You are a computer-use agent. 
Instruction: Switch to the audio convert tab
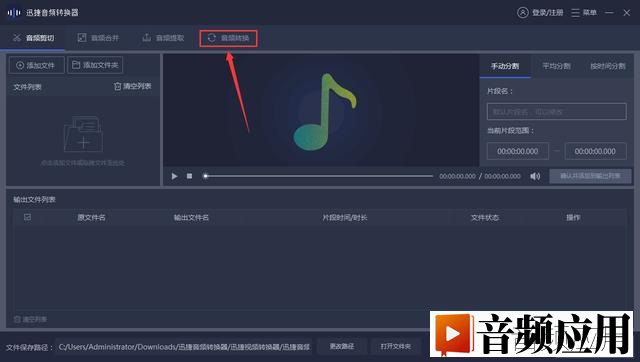(228, 38)
